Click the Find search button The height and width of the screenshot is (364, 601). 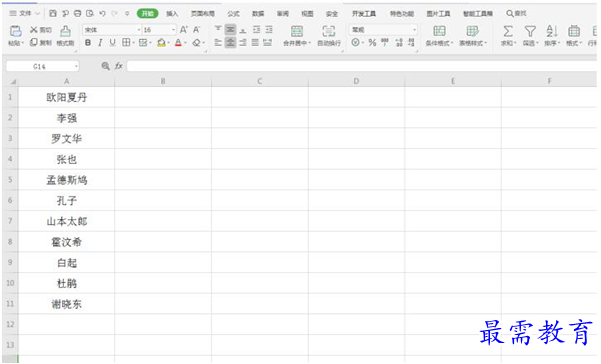pos(516,13)
